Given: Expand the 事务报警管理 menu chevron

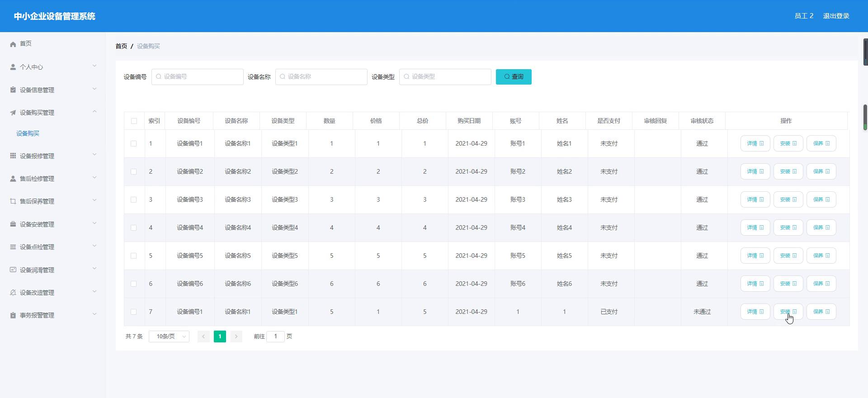Looking at the screenshot, I should coord(94,314).
